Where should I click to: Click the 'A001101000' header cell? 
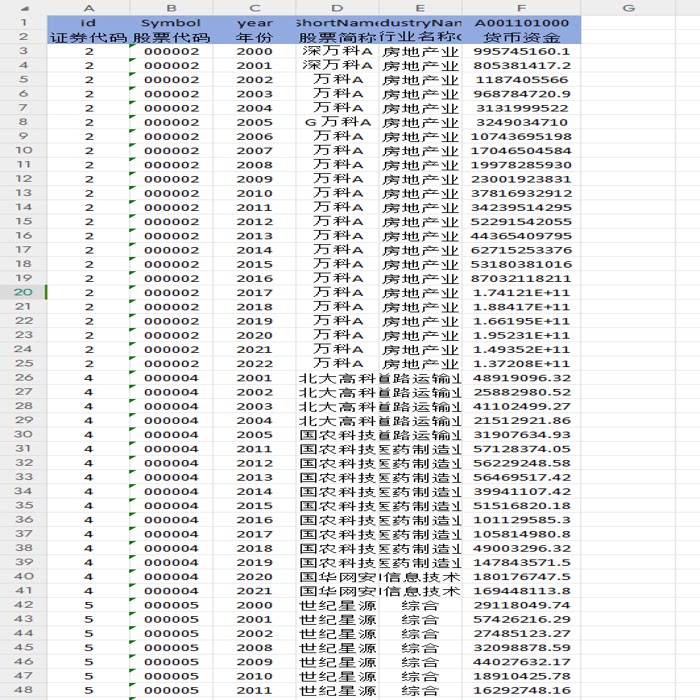point(521,22)
